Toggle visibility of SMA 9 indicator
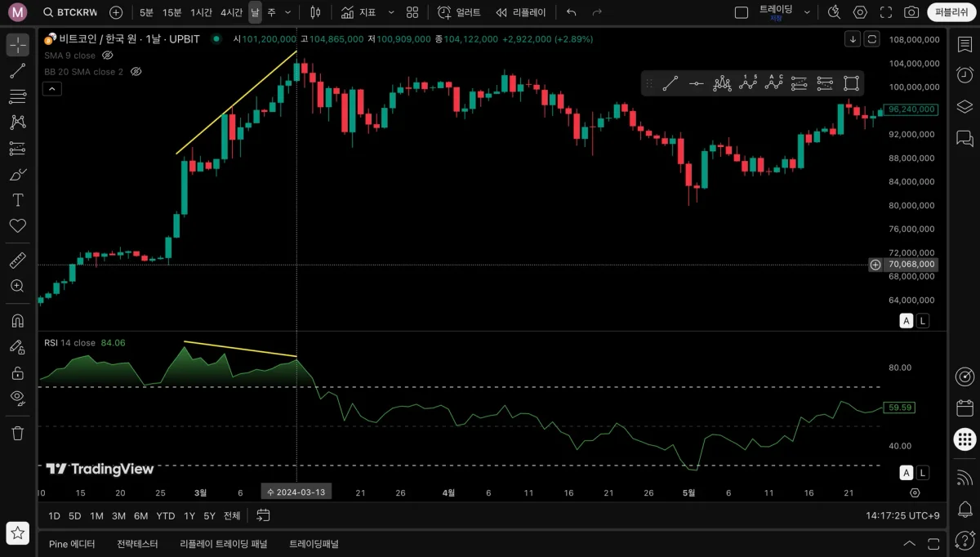This screenshot has width=980, height=557. click(108, 56)
